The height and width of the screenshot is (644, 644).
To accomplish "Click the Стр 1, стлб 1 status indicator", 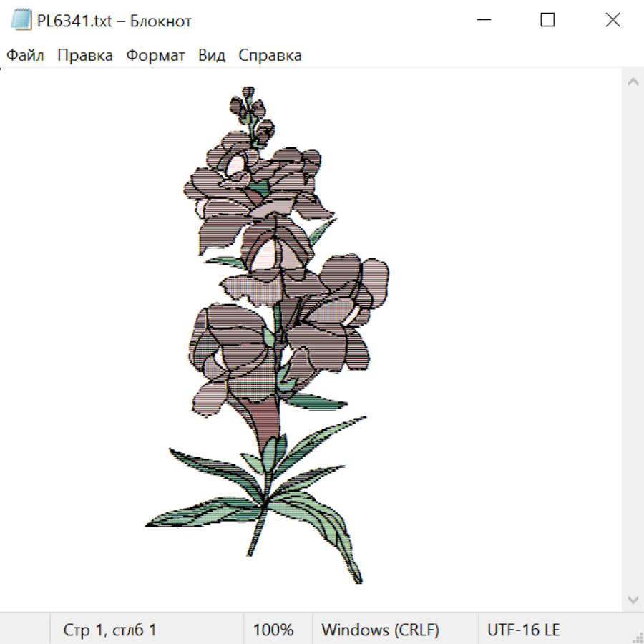I will (x=109, y=630).
